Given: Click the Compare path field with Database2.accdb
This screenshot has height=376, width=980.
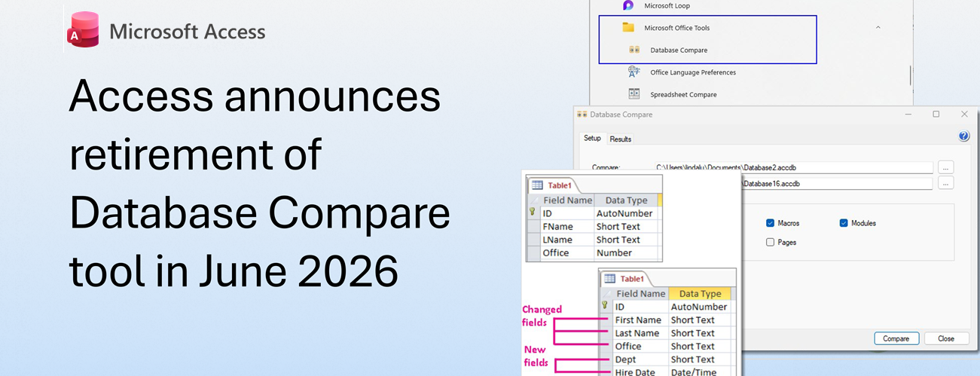Looking at the screenshot, I should (x=792, y=167).
